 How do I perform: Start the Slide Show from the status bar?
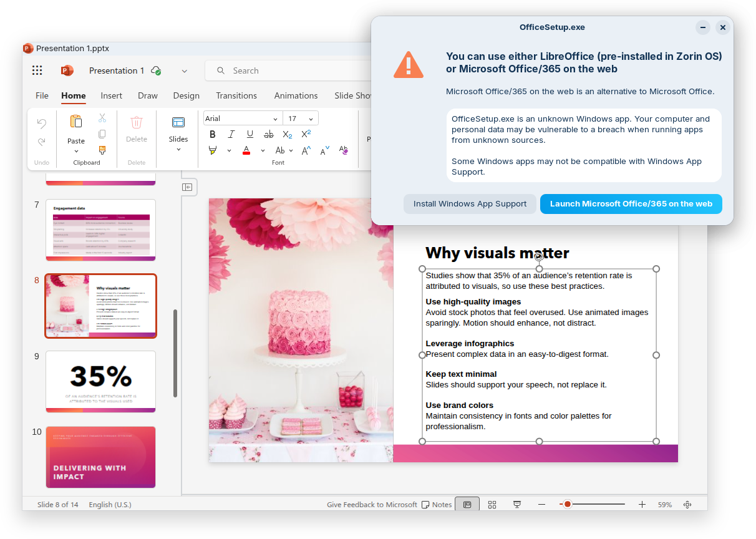point(516,504)
